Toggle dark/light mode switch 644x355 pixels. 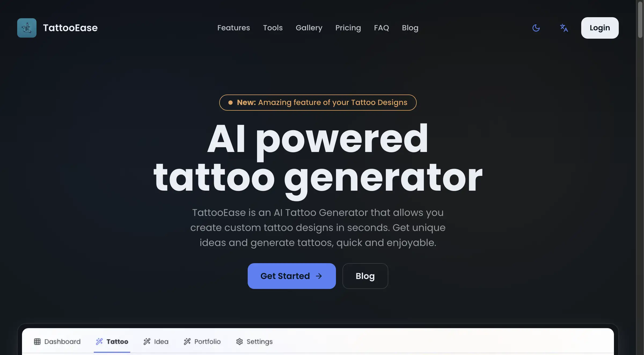536,27
